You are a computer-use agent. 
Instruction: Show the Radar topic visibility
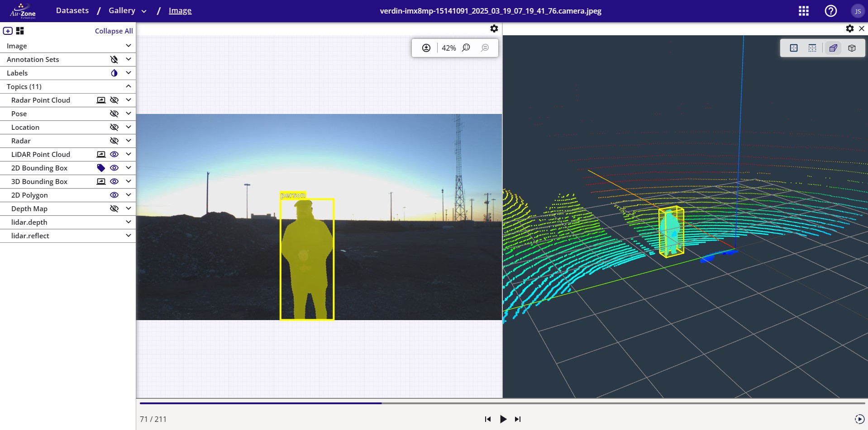[114, 141]
